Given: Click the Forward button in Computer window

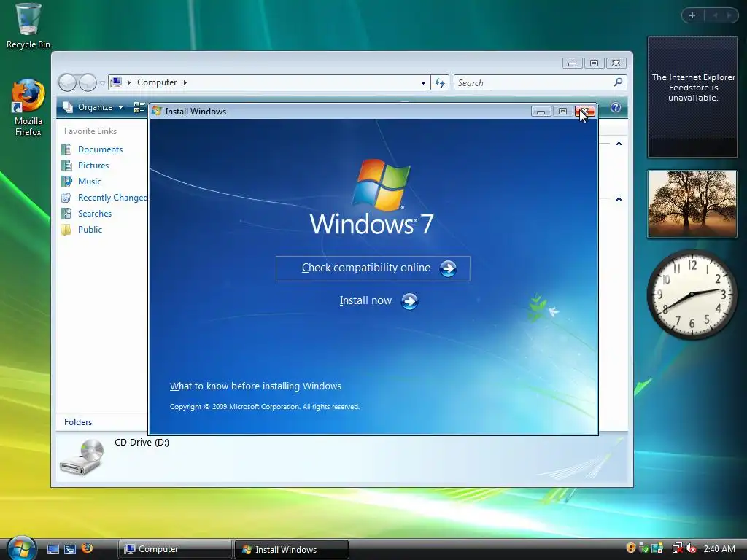Looking at the screenshot, I should click(88, 83).
